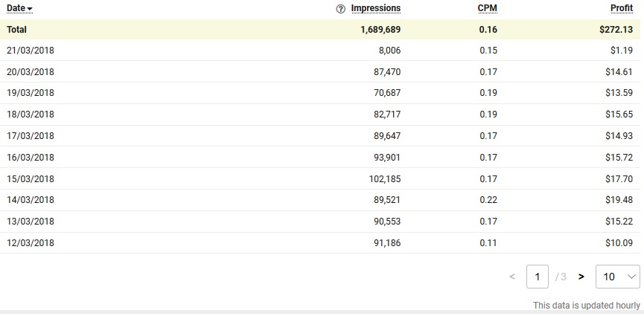The height and width of the screenshot is (316, 644).
Task: Select the 12/03/2018 date row
Action: [x=31, y=243]
